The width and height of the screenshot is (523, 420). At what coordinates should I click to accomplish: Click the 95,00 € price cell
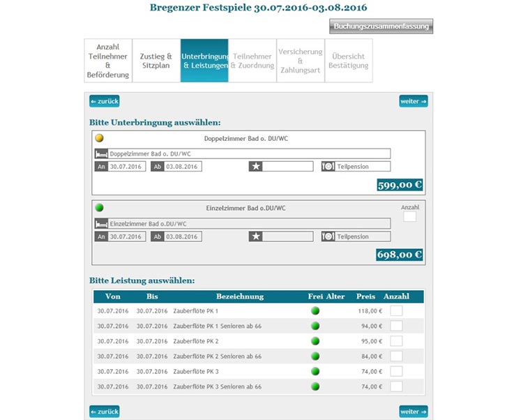point(372,341)
